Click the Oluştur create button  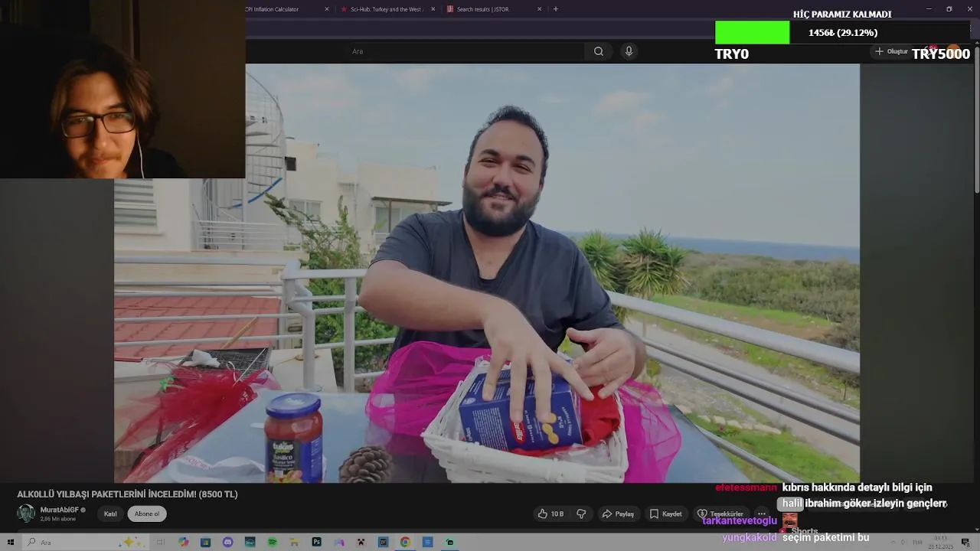pyautogui.click(x=891, y=51)
